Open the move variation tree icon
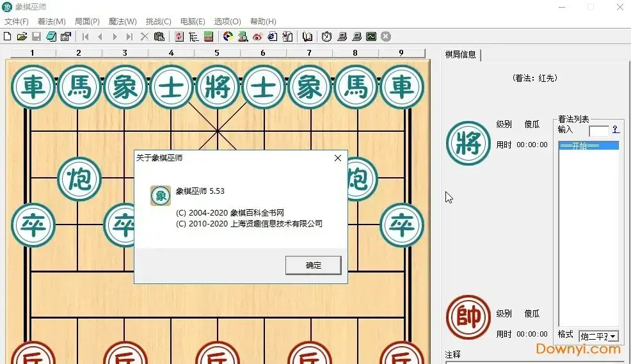This screenshot has height=364, width=631. (x=193, y=36)
